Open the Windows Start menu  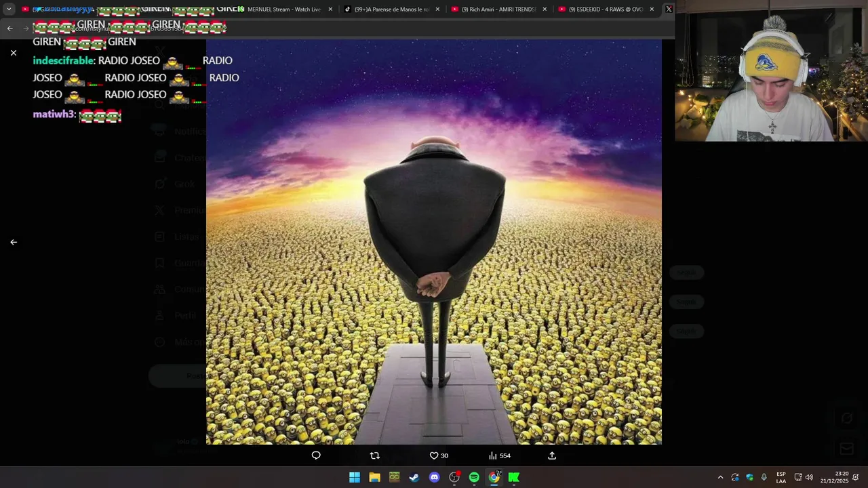pyautogui.click(x=355, y=477)
